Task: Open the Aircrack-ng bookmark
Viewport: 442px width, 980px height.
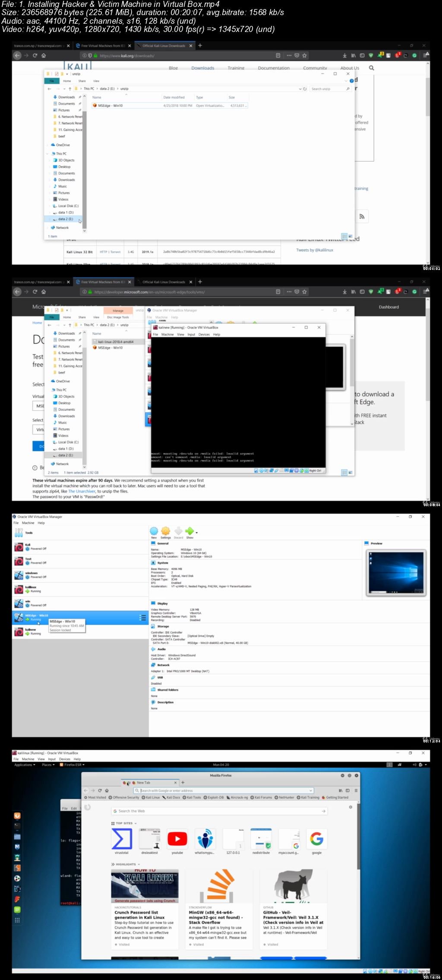Action: 237,797
